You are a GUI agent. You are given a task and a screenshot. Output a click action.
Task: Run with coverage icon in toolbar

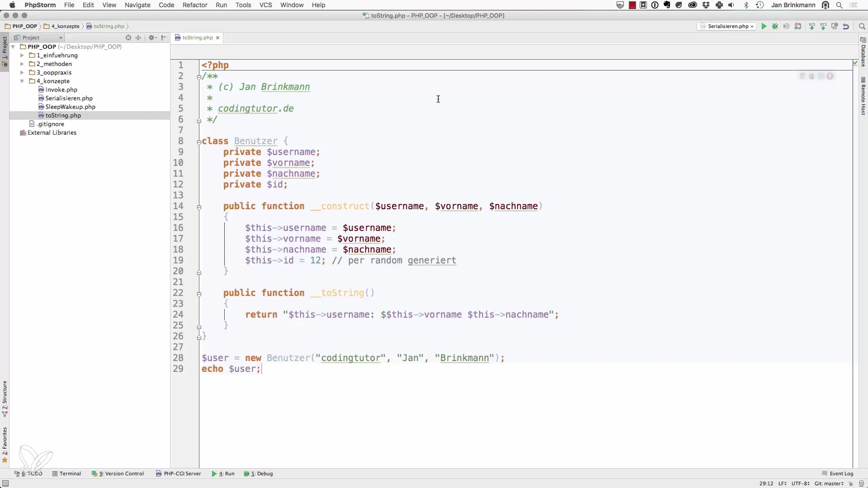[787, 26]
